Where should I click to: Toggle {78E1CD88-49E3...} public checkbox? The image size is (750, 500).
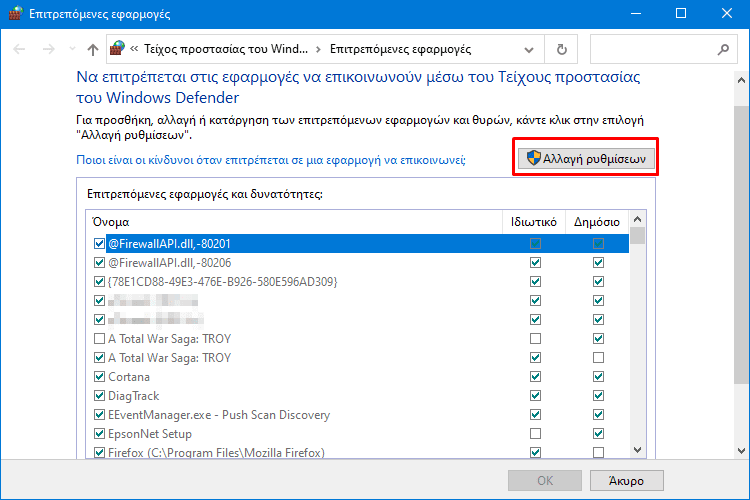[x=598, y=281]
